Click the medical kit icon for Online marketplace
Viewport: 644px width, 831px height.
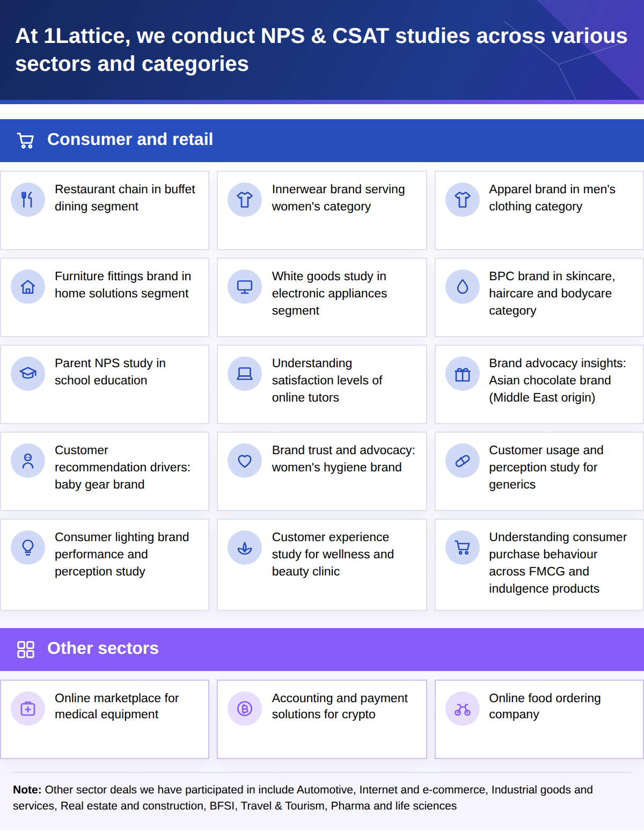tap(28, 709)
